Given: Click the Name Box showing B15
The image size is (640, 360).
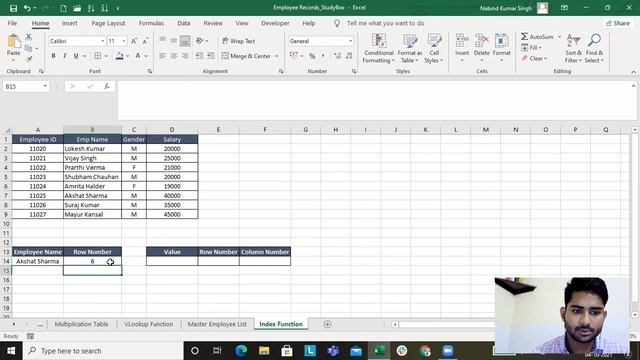Looking at the screenshot, I should tap(26, 87).
